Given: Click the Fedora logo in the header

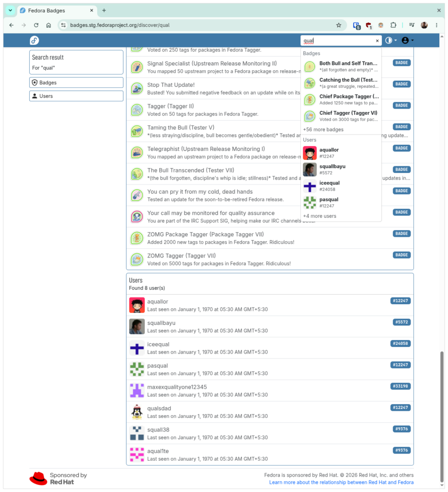Looking at the screenshot, I should tap(34, 40).
